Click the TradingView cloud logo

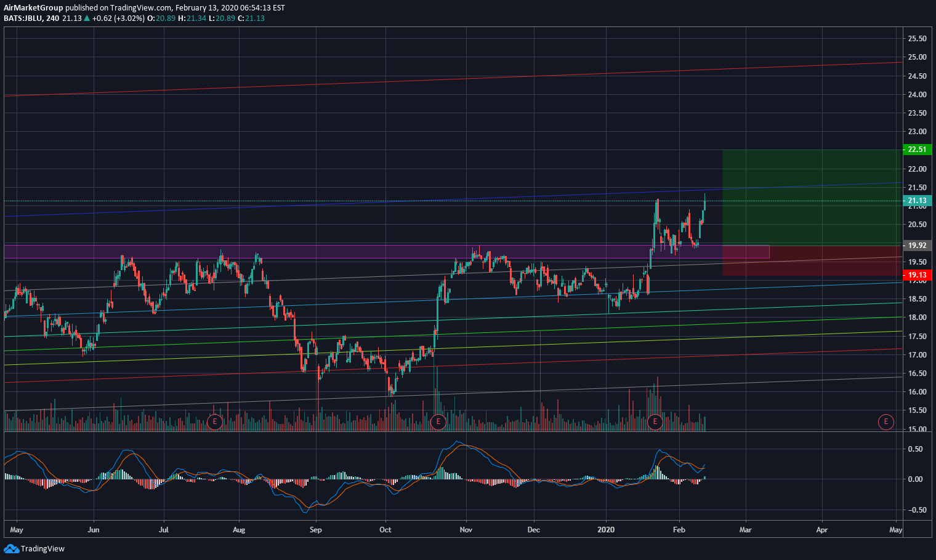coord(10,548)
